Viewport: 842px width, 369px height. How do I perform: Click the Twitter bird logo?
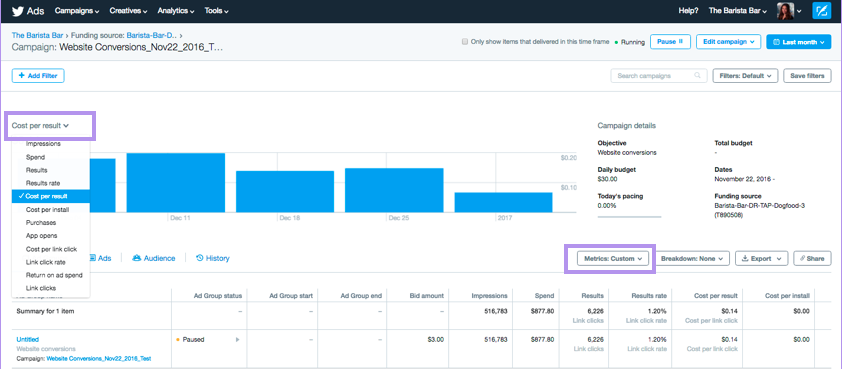pyautogui.click(x=18, y=11)
